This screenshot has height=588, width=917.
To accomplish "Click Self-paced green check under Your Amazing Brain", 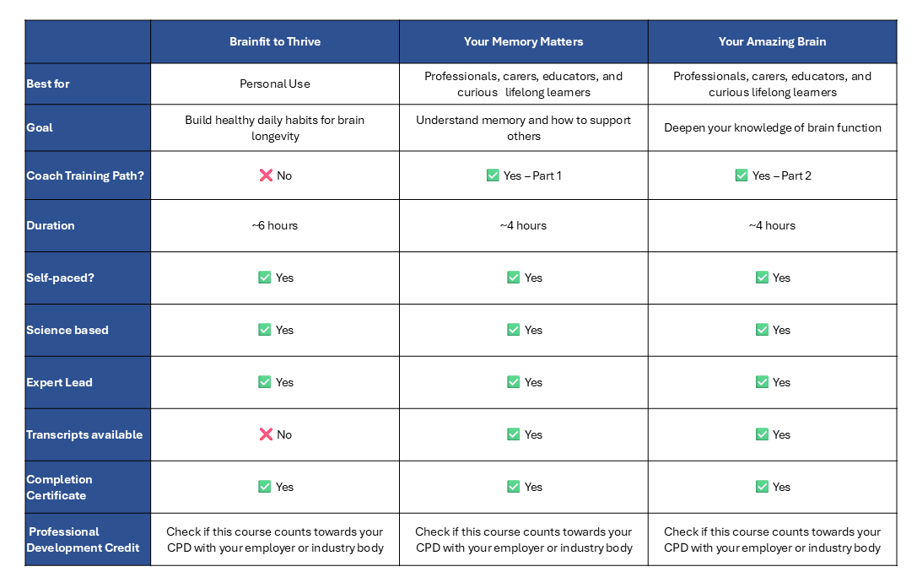I will [762, 278].
